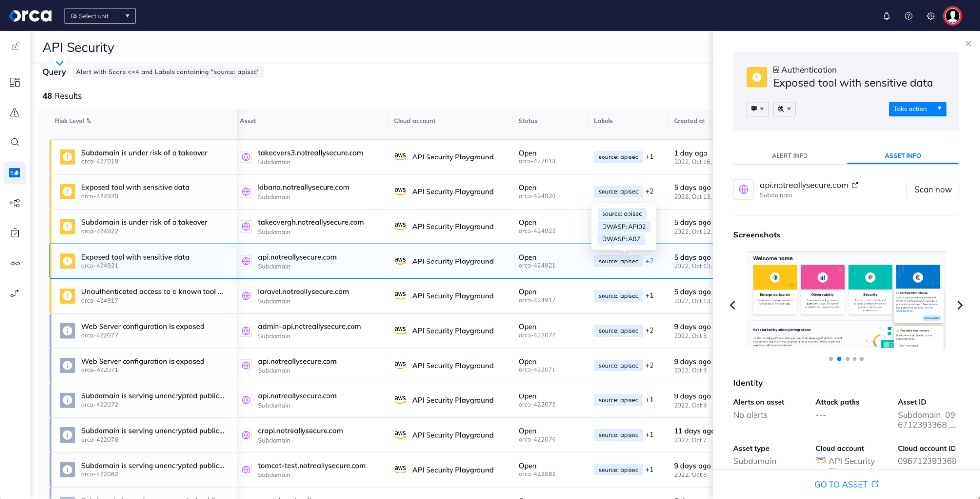Switch to the ALERT INFO tab
The image size is (980, 499).
pos(789,156)
